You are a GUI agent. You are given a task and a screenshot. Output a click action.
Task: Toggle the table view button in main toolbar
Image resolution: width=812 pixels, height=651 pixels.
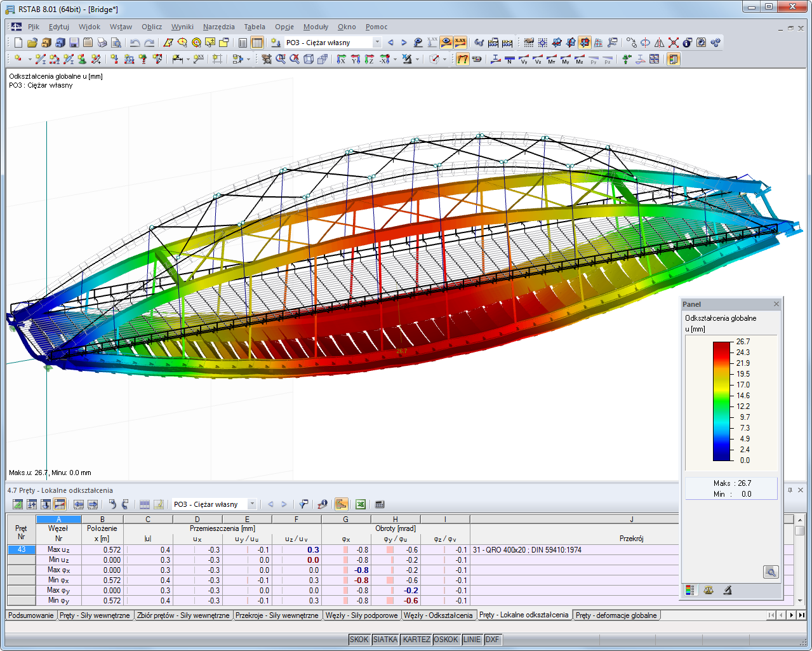point(257,43)
